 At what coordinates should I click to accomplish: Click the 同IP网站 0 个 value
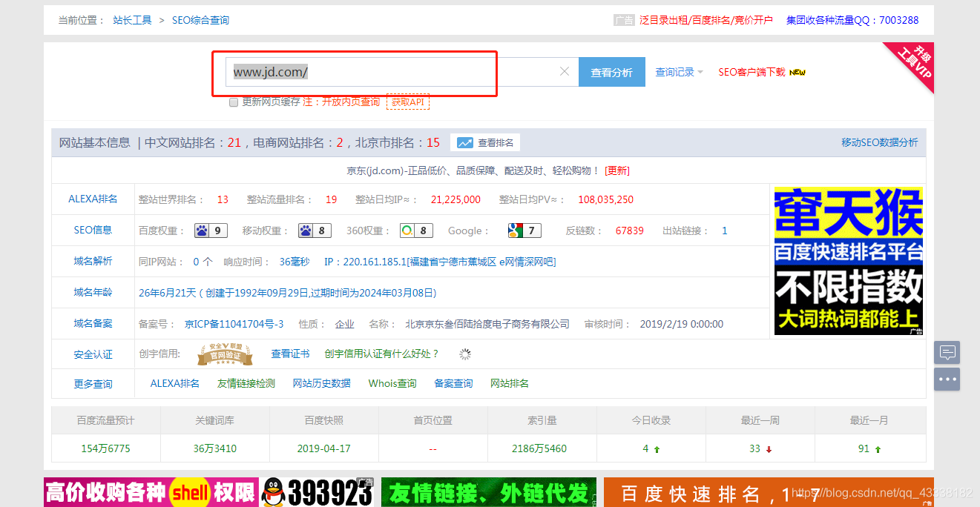click(203, 262)
